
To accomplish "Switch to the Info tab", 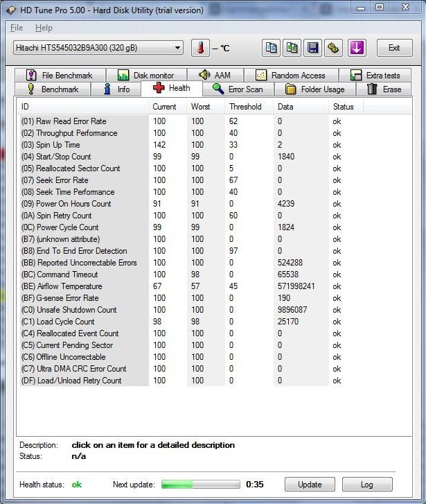I will click(x=116, y=89).
